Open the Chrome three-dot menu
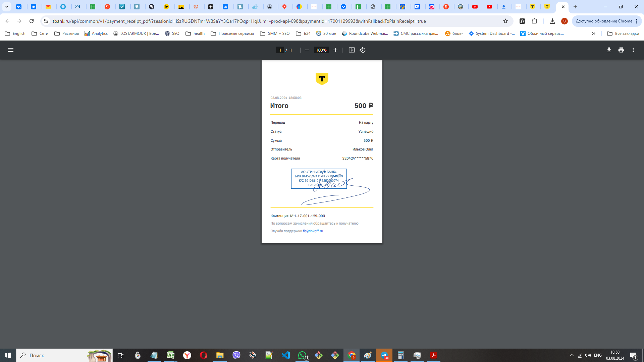This screenshot has height=362, width=644. 637,21
